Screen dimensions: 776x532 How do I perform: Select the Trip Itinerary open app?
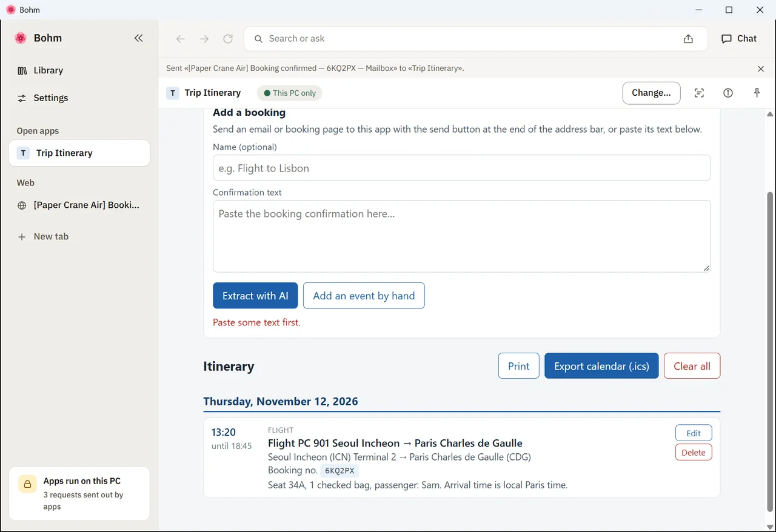tap(79, 153)
